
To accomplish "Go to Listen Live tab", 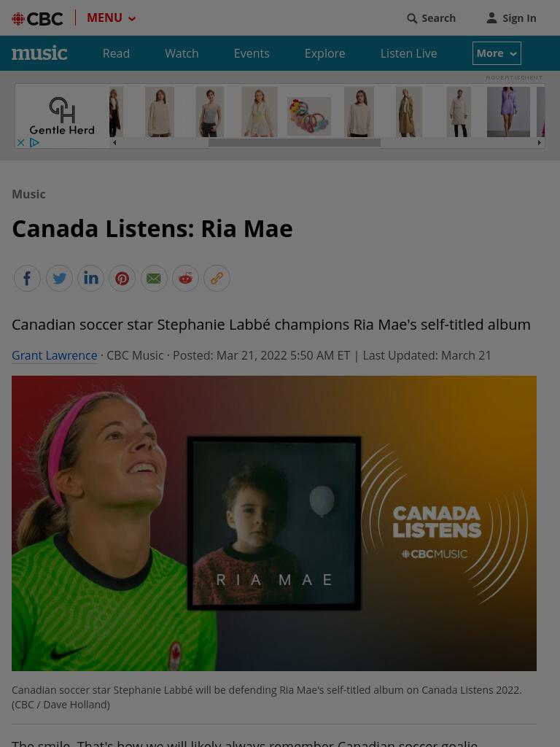I will click(408, 53).
